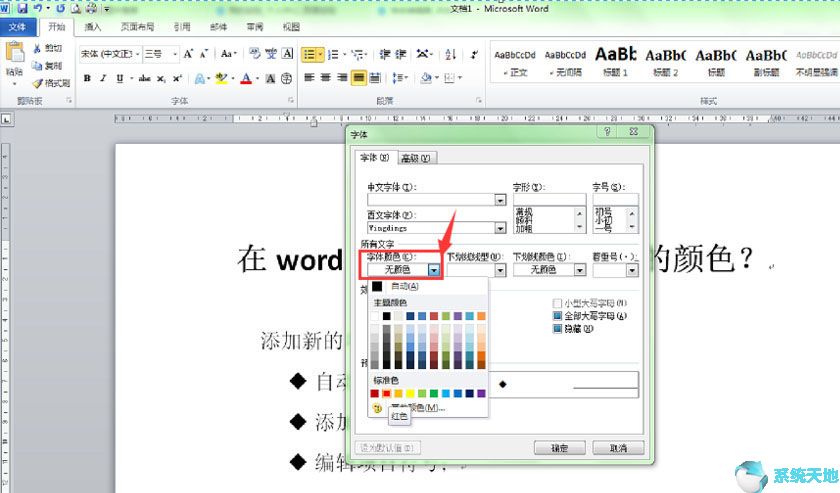The image size is (840, 493).
Task: Open the Insert ribbon tab
Action: [93, 27]
